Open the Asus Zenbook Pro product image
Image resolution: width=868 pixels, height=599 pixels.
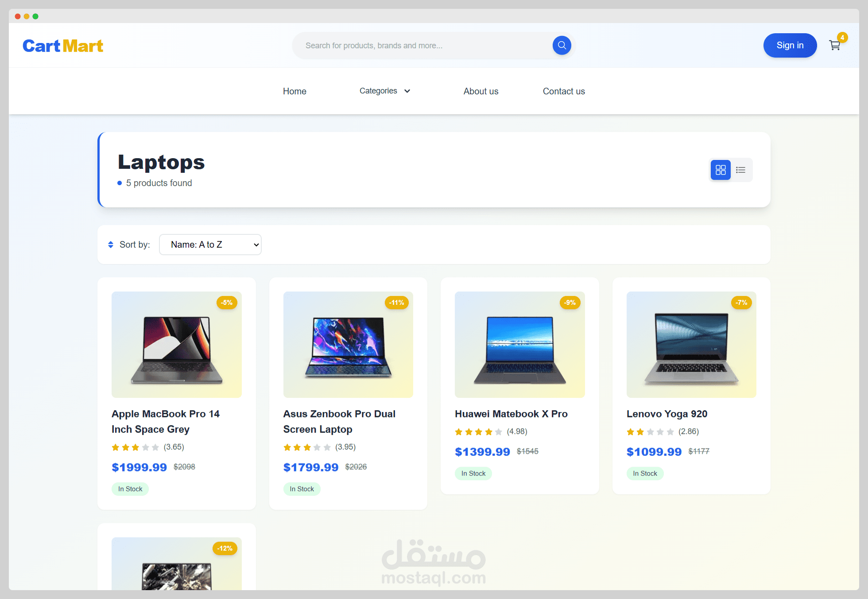348,345
